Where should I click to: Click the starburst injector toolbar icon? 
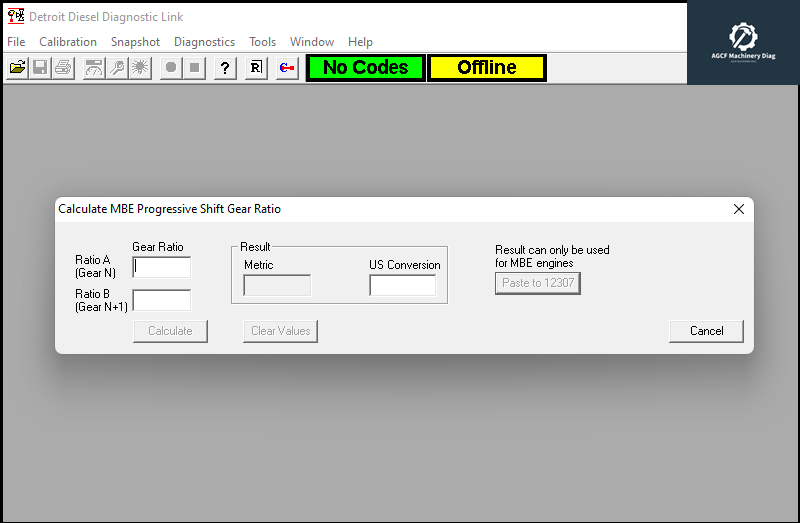click(140, 68)
